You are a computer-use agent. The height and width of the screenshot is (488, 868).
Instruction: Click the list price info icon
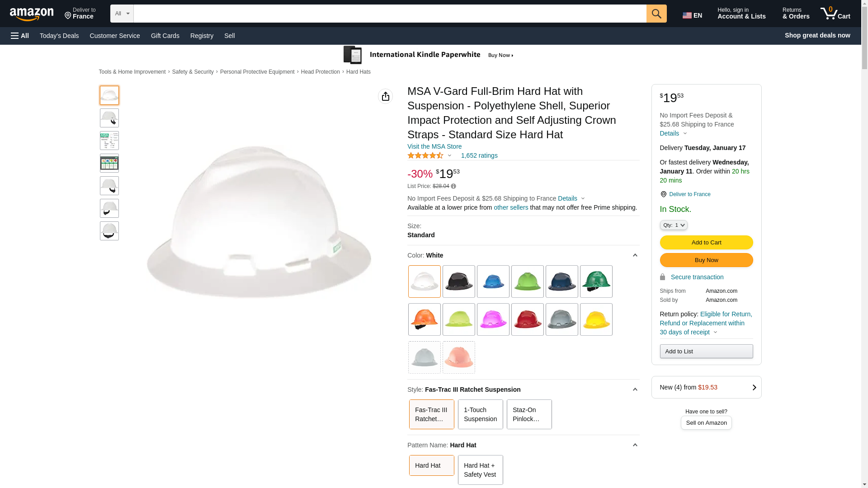coord(453,186)
